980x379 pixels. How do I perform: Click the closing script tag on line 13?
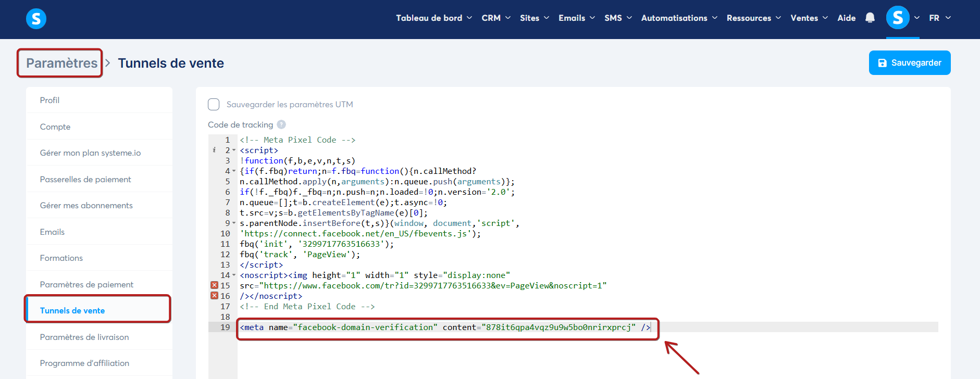pyautogui.click(x=261, y=264)
